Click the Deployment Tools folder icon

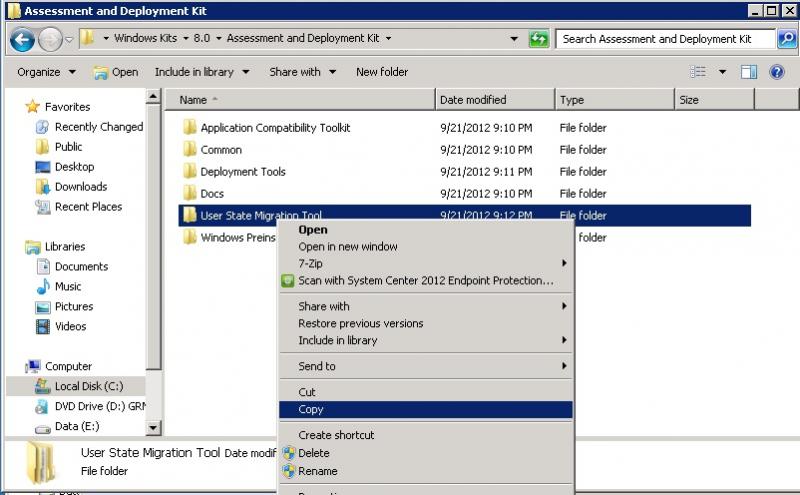(x=190, y=171)
